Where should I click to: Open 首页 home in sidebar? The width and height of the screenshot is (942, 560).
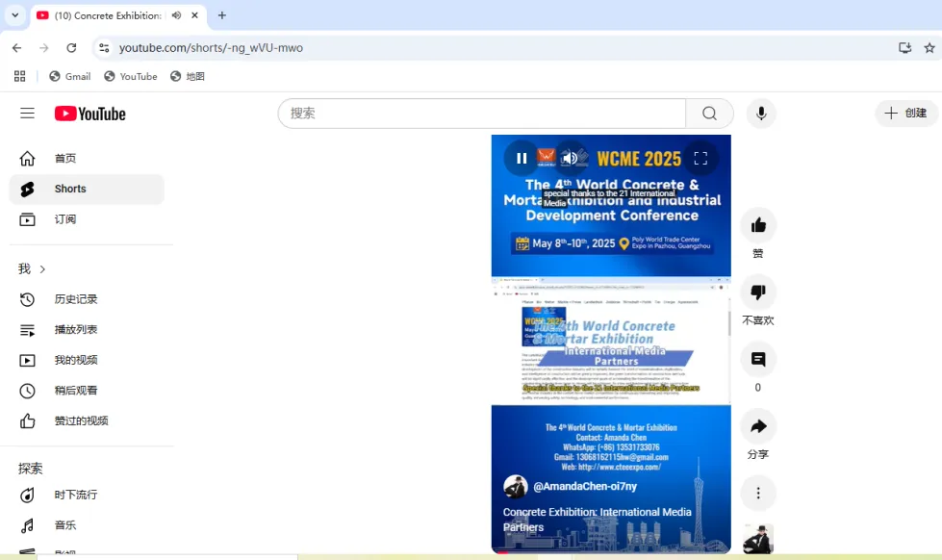click(x=87, y=159)
